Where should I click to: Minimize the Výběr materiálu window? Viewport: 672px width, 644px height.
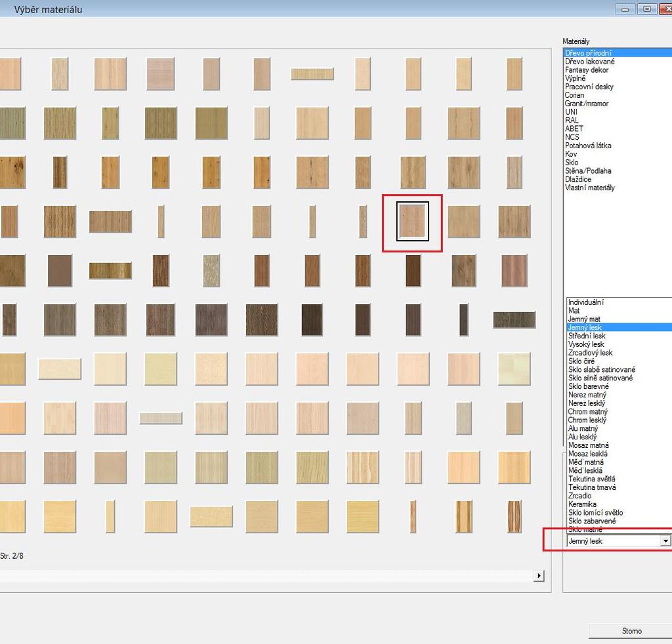coord(625,9)
